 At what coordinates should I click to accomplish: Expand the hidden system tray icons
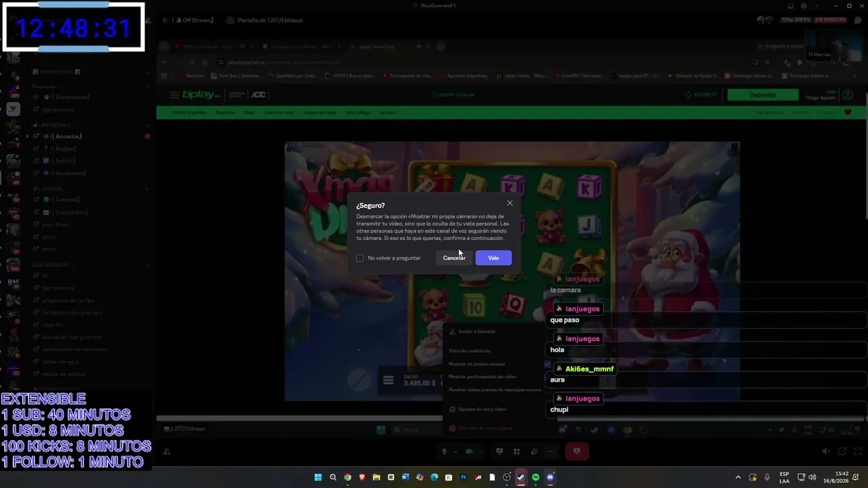[x=738, y=477]
